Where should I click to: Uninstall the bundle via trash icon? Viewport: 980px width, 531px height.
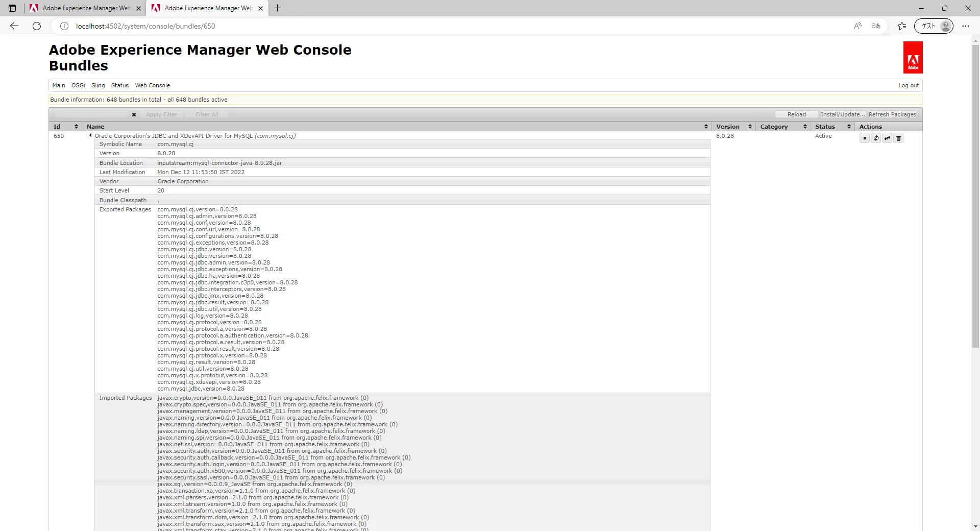coord(899,138)
